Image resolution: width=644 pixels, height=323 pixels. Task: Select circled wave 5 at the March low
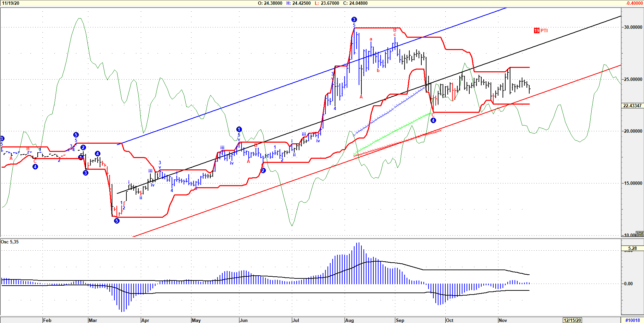(117, 221)
